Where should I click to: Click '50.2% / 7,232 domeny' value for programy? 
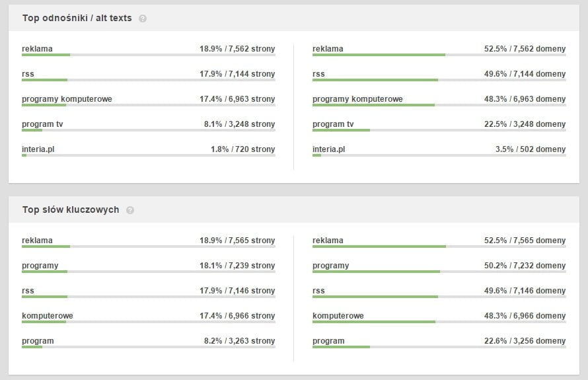click(525, 266)
